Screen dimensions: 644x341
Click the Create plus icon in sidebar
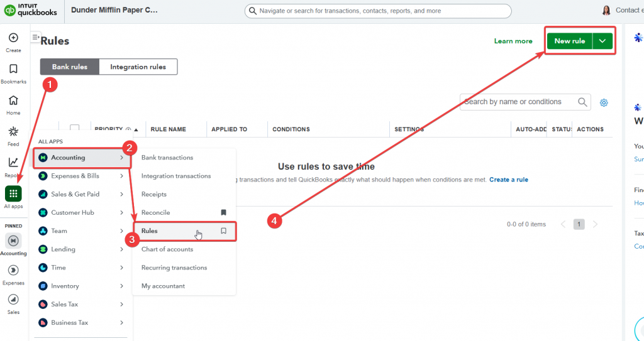(x=13, y=38)
